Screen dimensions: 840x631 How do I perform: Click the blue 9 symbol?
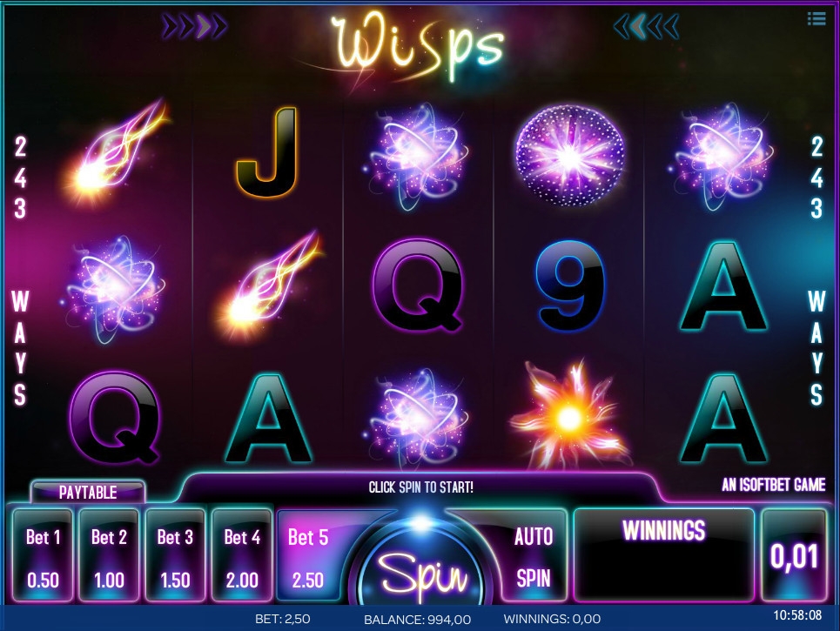click(570, 286)
